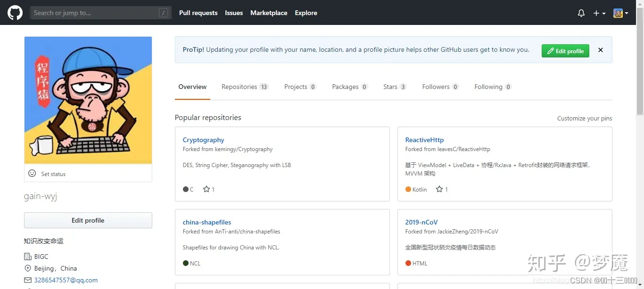The image size is (644, 289).
Task: Click the location pin icon
Action: point(27,268)
